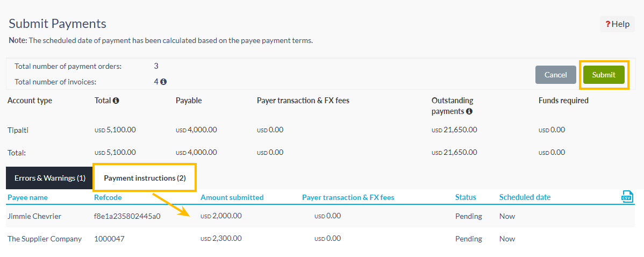644x257 pixels.
Task: Select The Supplier Company row
Action: 45,239
